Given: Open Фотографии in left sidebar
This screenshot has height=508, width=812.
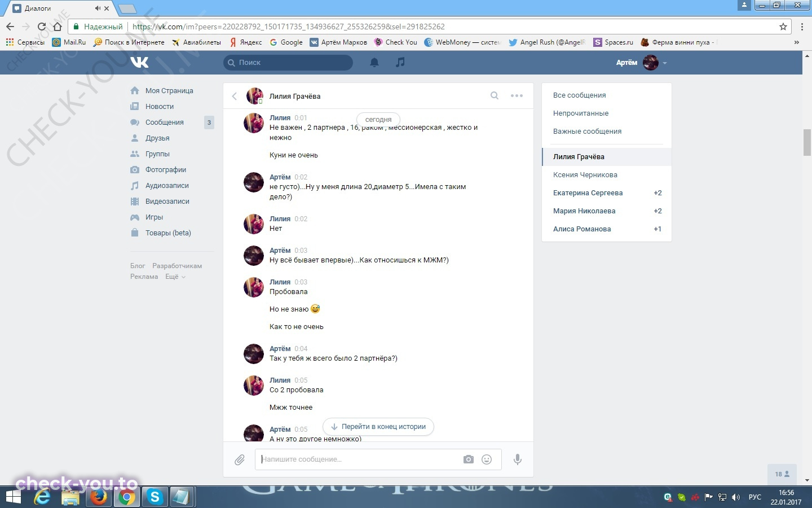Looking at the screenshot, I should tap(166, 169).
